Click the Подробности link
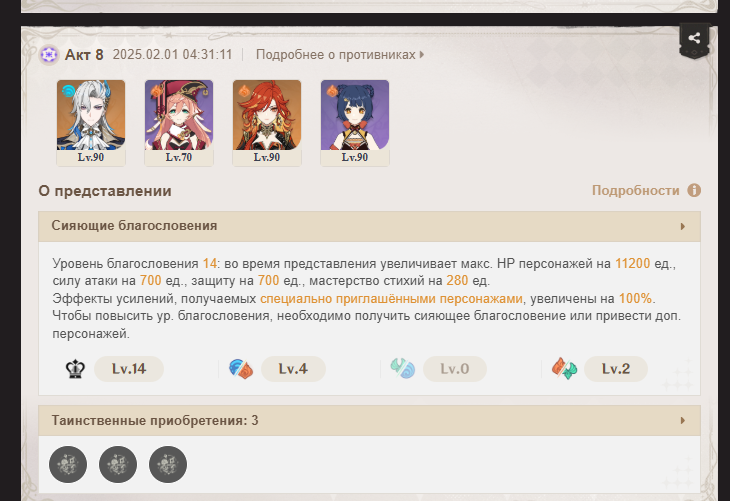The width and height of the screenshot is (730, 501). (635, 190)
